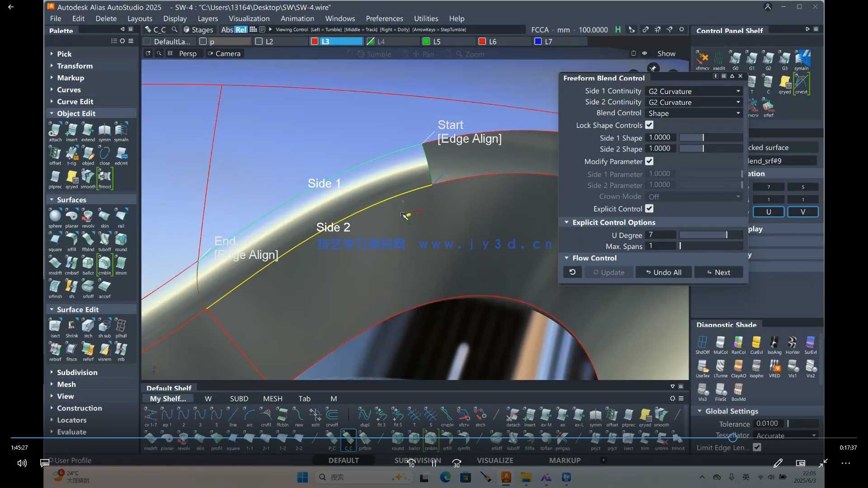Select the offset tool in Object Edit

click(x=55, y=154)
